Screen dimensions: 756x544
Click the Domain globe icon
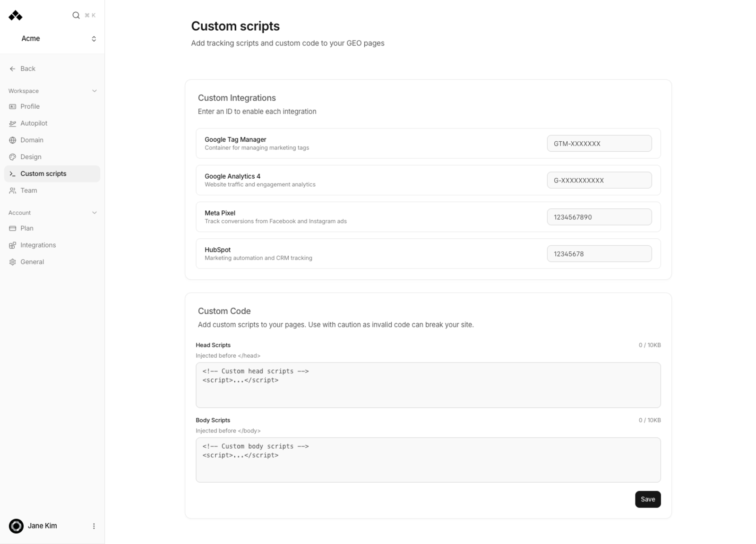[13, 140]
